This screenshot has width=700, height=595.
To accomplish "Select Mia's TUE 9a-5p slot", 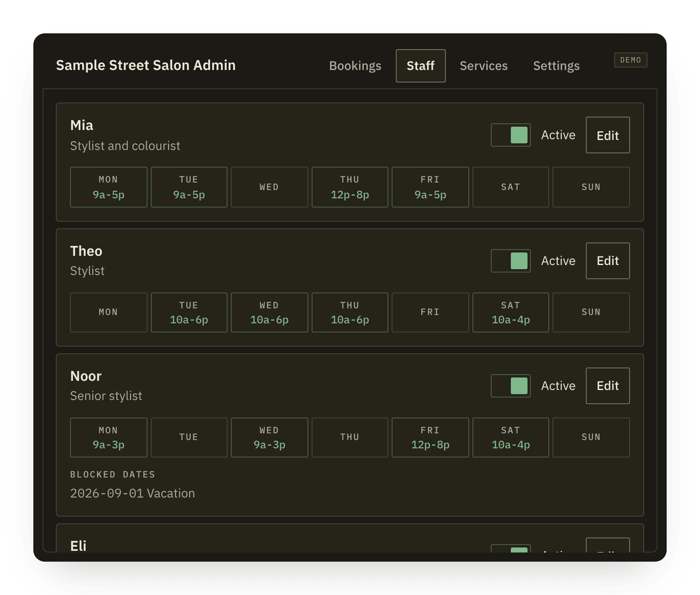I will pyautogui.click(x=189, y=187).
